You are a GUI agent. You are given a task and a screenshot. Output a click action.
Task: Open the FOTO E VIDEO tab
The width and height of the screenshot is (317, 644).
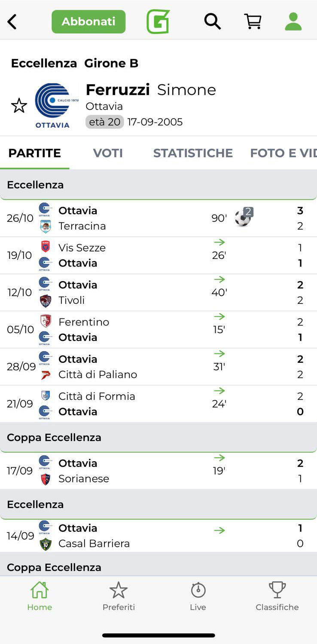click(x=283, y=153)
